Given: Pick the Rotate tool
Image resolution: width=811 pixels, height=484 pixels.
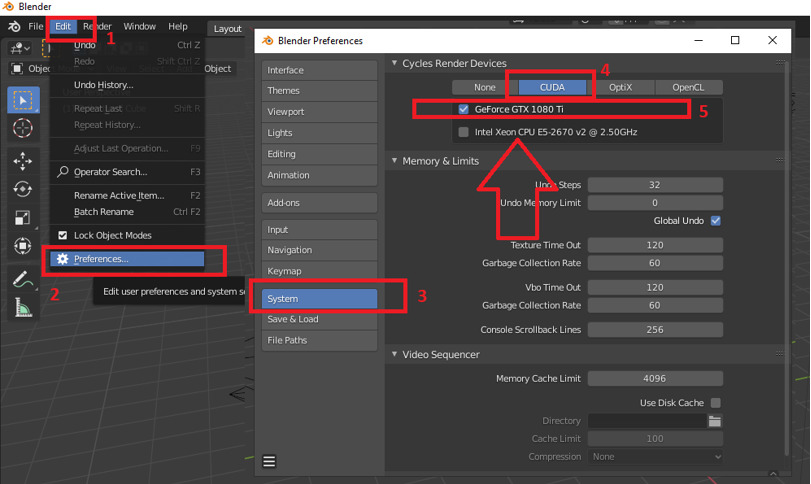Looking at the screenshot, I should coord(22,189).
